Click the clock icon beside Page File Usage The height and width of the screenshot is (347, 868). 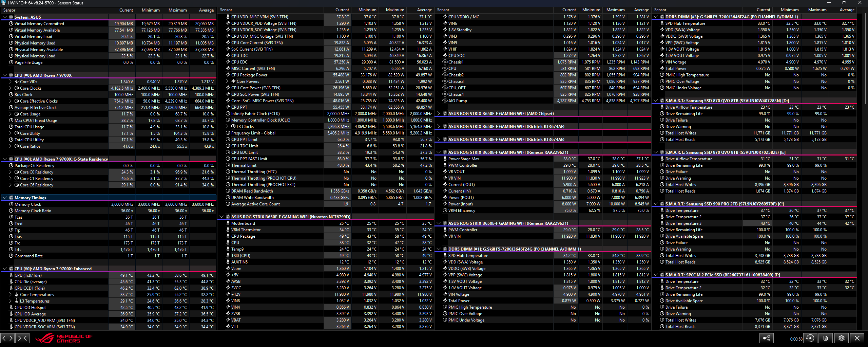(x=11, y=62)
